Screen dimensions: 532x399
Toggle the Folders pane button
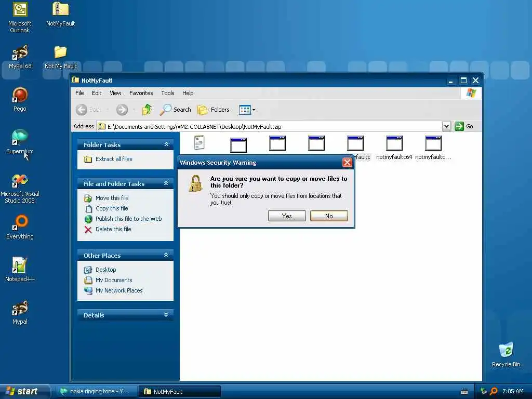(x=214, y=110)
